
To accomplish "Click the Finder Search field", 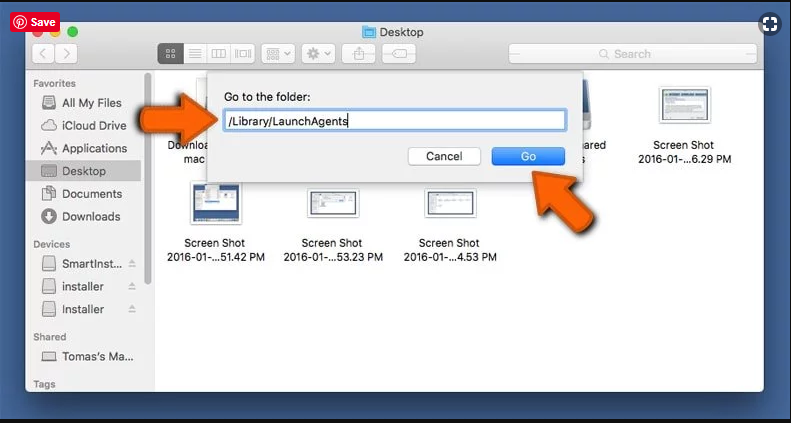I will click(633, 53).
